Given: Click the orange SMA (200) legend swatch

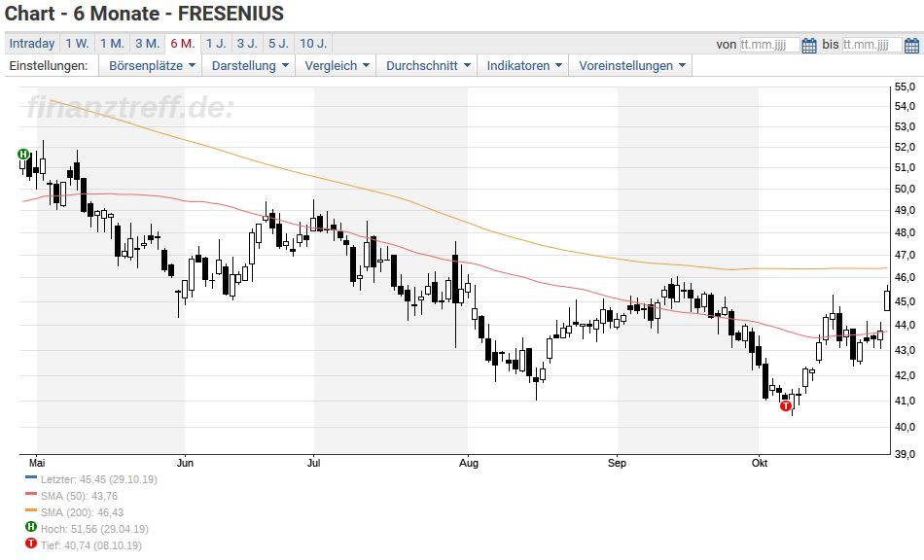Looking at the screenshot, I should [x=31, y=510].
